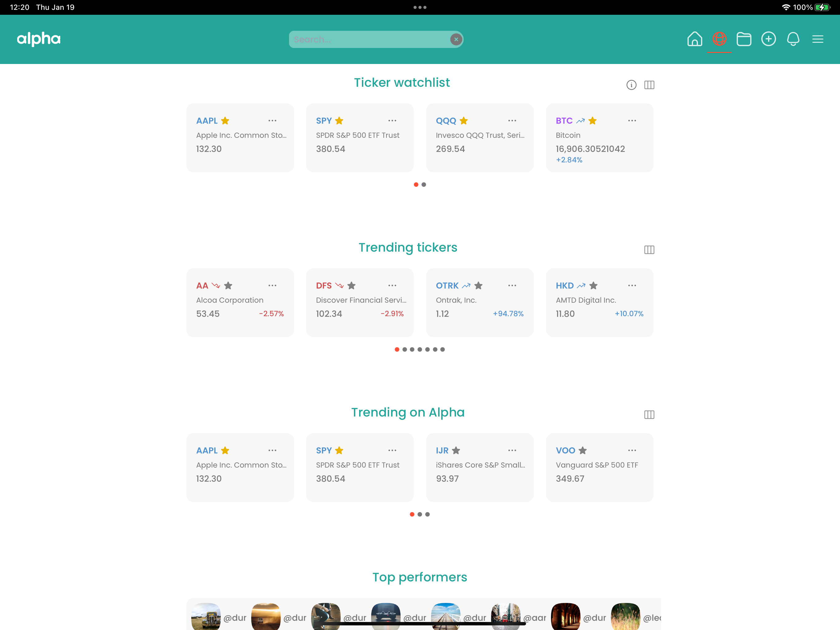Tap the battery status indicator
The height and width of the screenshot is (630, 840).
pos(822,7)
